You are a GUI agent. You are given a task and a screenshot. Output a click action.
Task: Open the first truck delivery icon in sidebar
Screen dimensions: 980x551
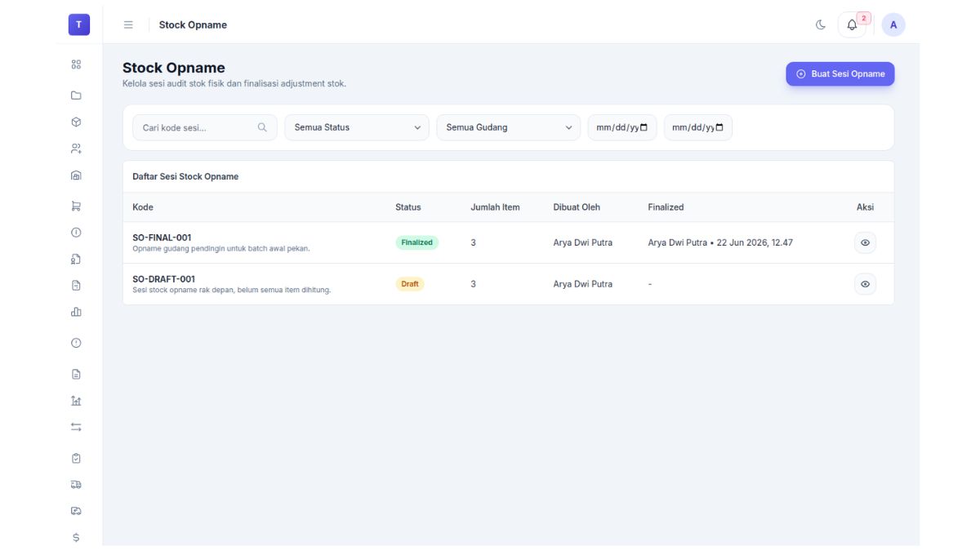[76, 485]
